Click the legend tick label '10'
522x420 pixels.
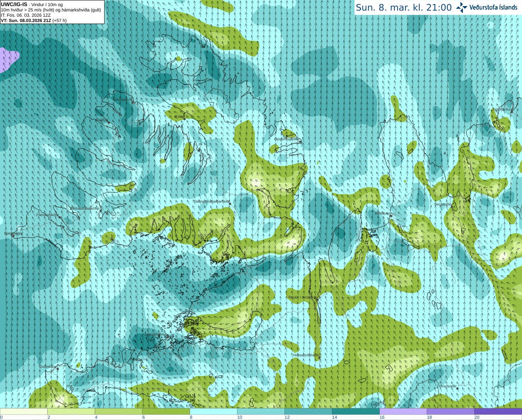[240, 417]
